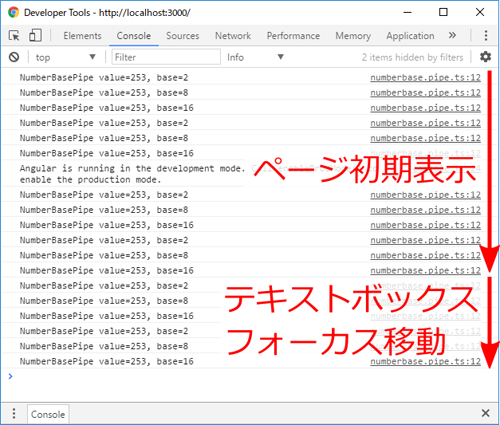Open the Performance tab

[293, 35]
